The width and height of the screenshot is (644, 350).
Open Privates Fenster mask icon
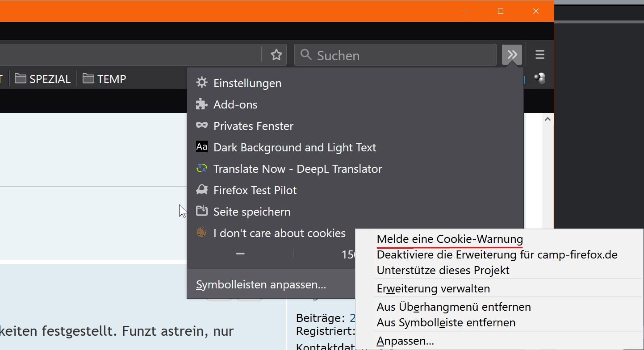[202, 125]
